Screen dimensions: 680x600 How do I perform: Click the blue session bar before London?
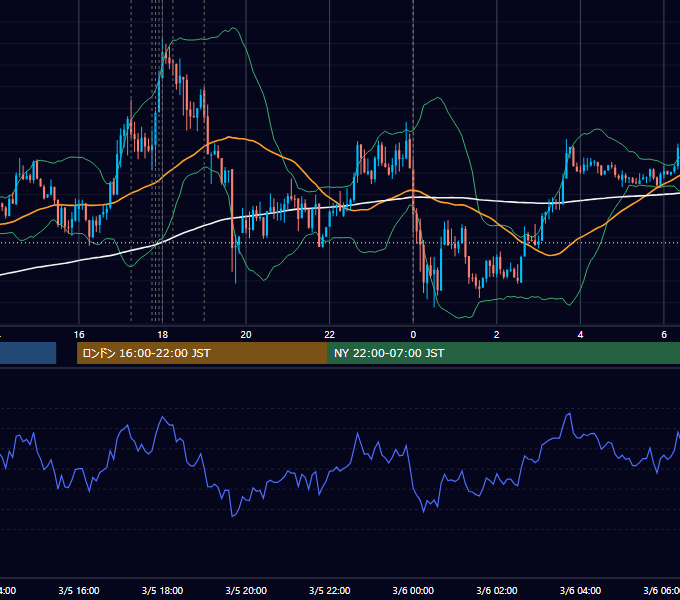pyautogui.click(x=28, y=353)
